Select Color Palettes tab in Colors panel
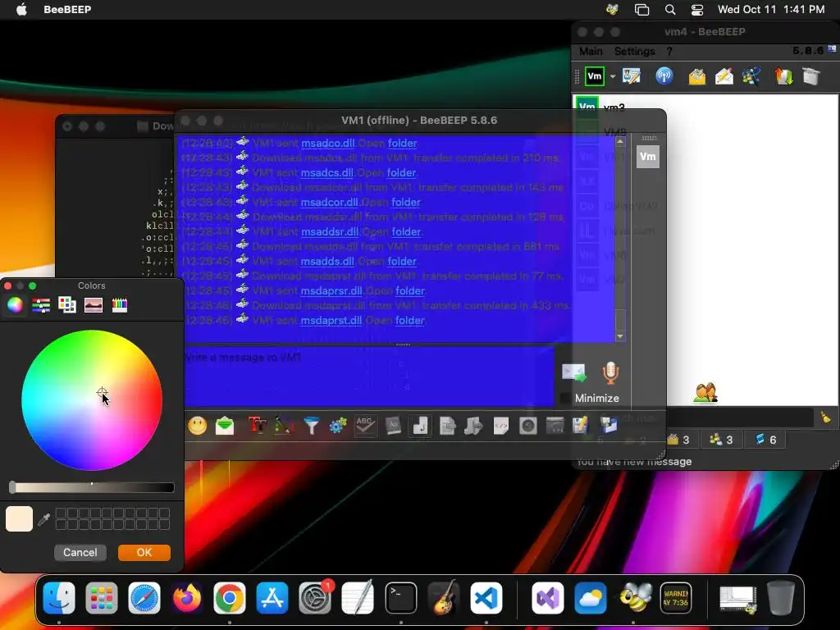The width and height of the screenshot is (840, 630). click(67, 305)
